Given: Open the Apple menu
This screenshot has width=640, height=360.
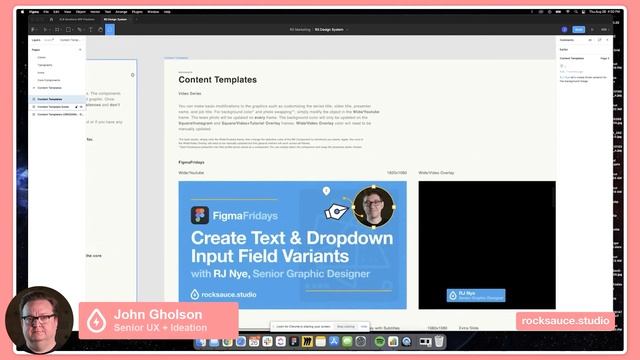Looking at the screenshot, I should [x=22, y=12].
